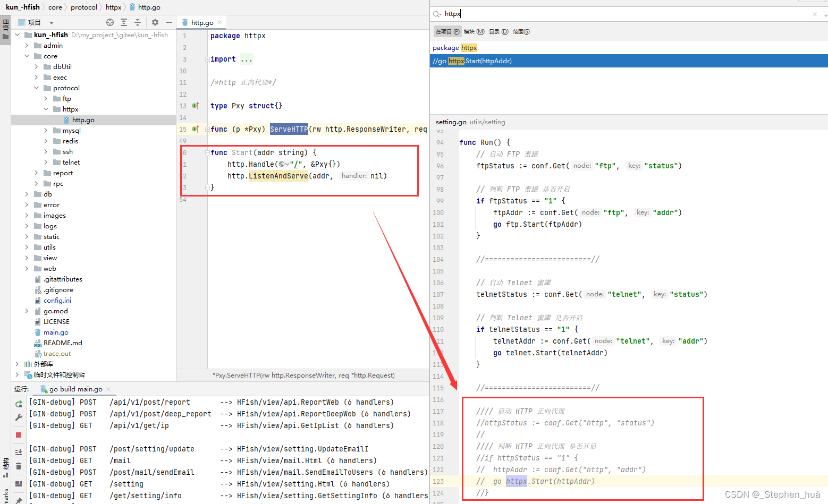
Task: Click kun_-hfish in the breadcrumb path
Action: point(23,7)
